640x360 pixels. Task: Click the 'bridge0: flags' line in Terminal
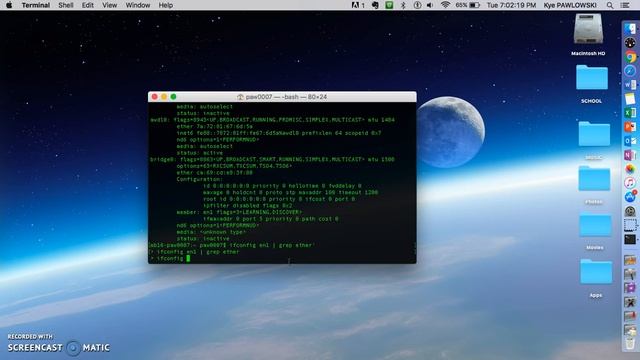(272, 159)
